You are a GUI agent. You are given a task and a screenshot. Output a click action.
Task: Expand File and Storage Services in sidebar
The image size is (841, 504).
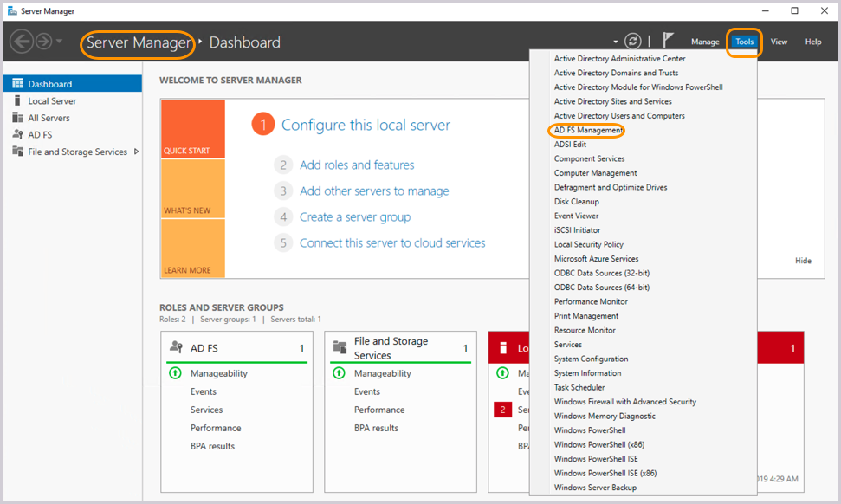tap(136, 152)
